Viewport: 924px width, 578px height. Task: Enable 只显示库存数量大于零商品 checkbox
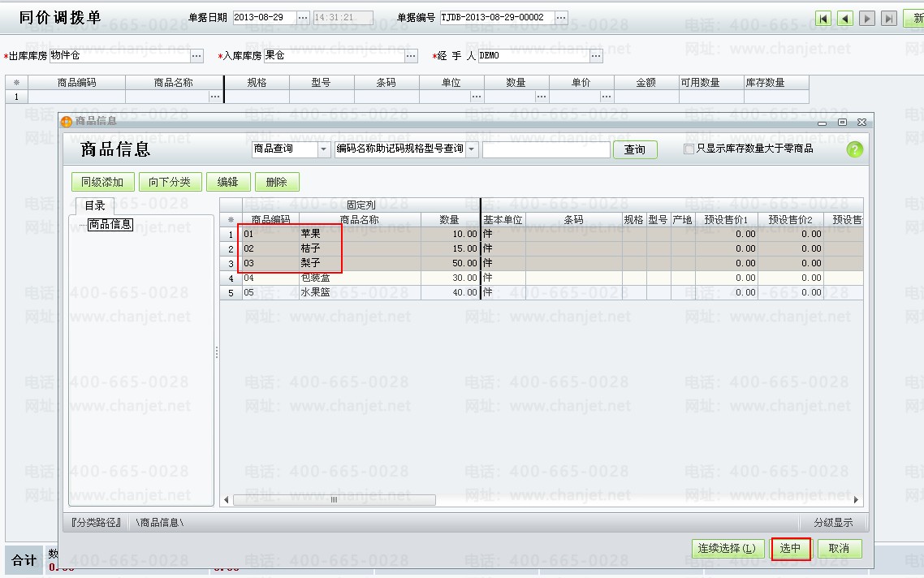689,149
